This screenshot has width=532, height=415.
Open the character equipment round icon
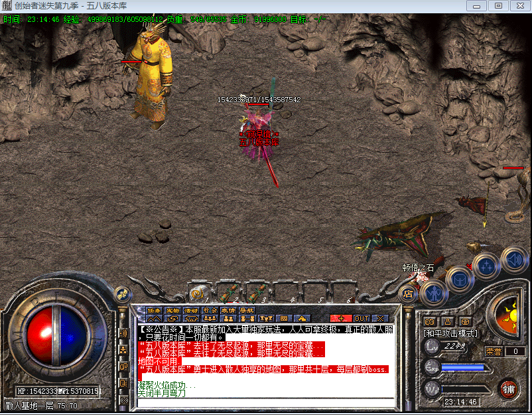[434, 293]
